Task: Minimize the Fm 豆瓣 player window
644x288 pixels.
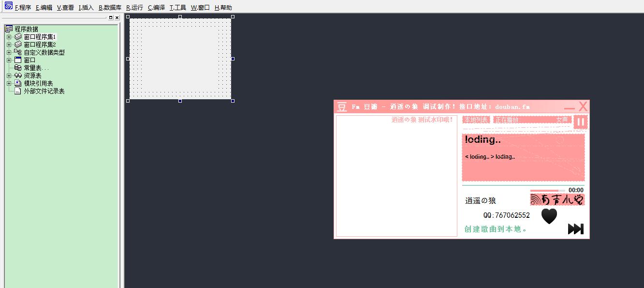Action: click(570, 107)
